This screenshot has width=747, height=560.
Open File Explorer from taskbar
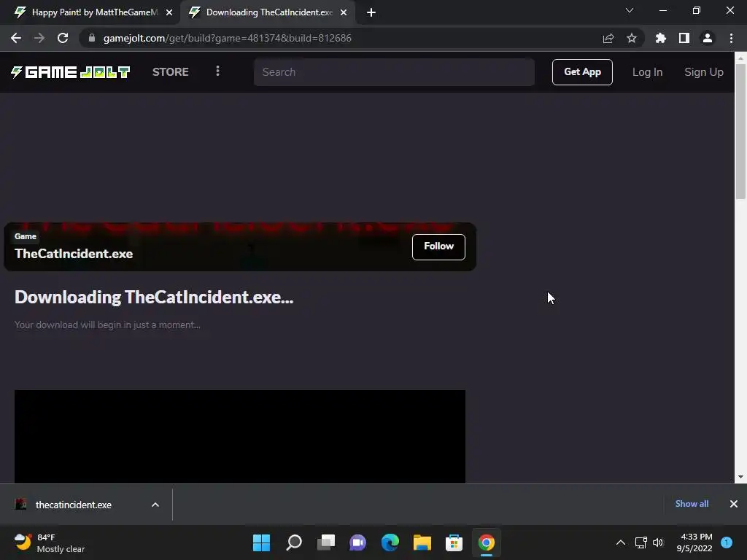click(422, 542)
